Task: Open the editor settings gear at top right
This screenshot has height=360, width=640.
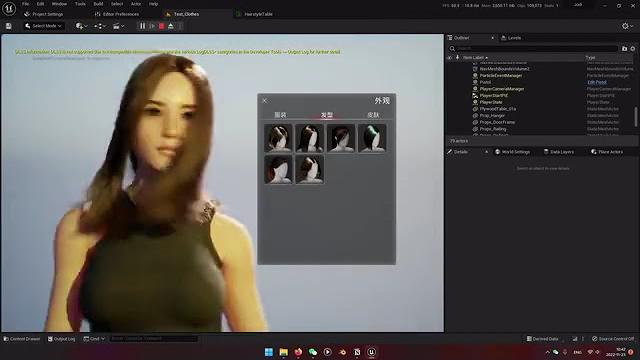Action: 627,26
